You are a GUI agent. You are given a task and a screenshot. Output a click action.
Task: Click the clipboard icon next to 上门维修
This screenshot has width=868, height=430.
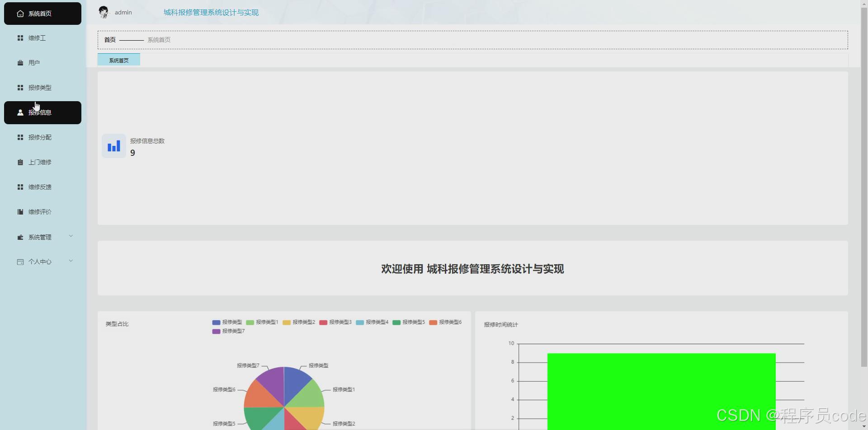point(20,162)
